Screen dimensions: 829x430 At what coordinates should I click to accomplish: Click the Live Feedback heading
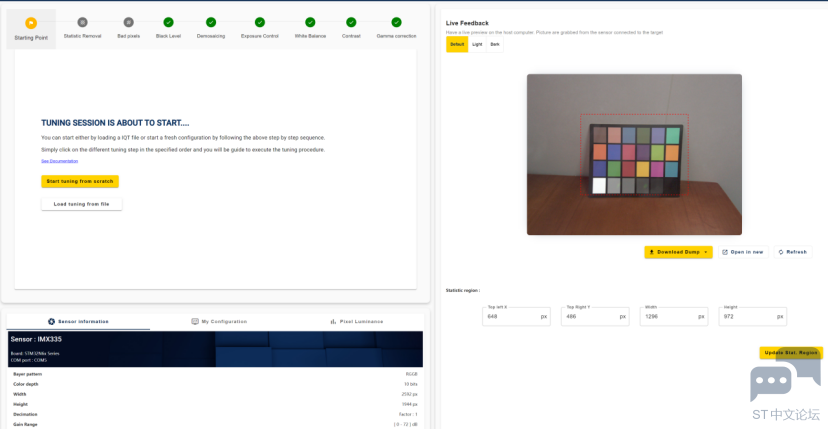click(x=467, y=23)
